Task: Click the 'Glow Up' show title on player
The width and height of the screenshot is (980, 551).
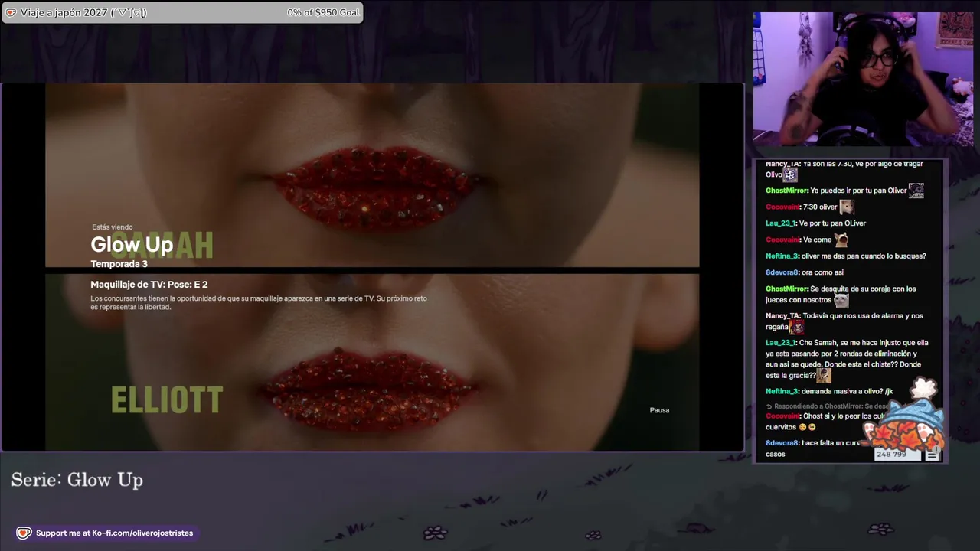Action: click(x=132, y=245)
